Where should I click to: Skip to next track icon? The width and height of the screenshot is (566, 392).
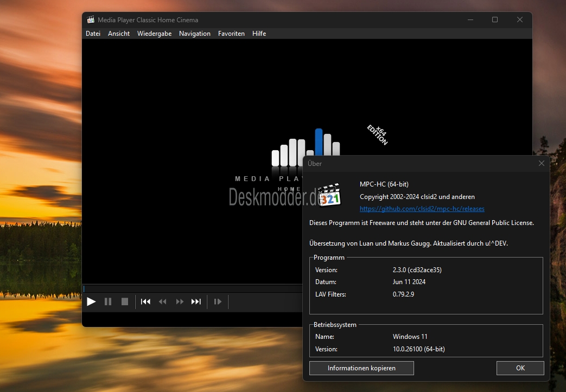[196, 301]
